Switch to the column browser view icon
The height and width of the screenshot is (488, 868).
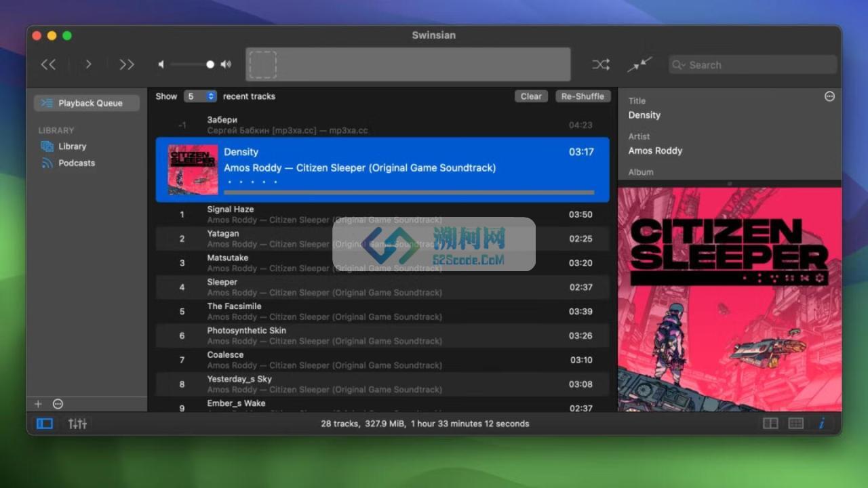coord(770,424)
